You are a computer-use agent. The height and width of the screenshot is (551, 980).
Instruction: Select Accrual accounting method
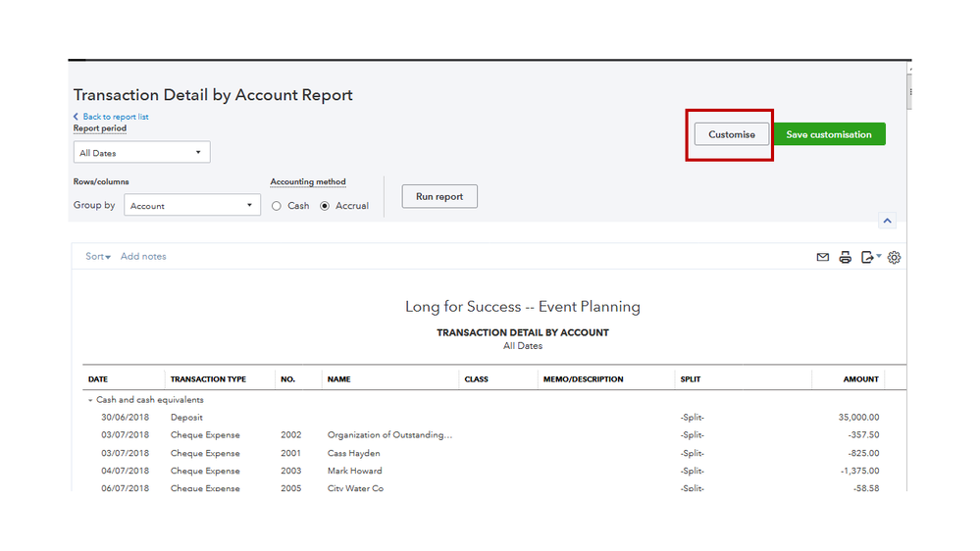click(x=326, y=206)
